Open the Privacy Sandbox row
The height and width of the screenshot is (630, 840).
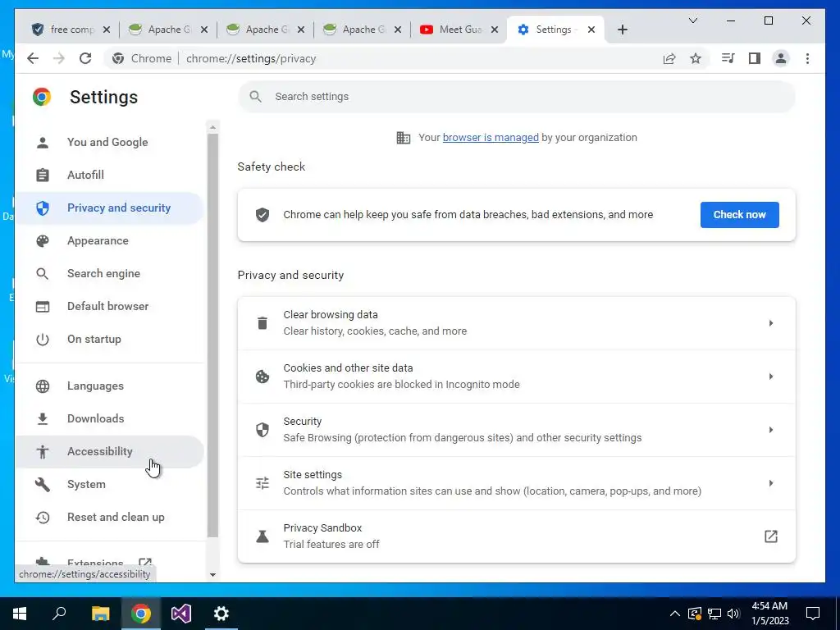point(517,536)
